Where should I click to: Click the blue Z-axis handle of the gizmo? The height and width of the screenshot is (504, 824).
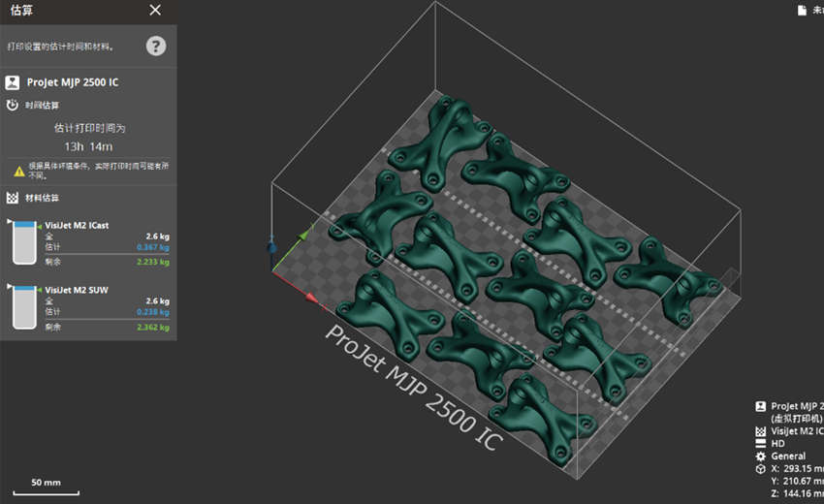(x=271, y=247)
